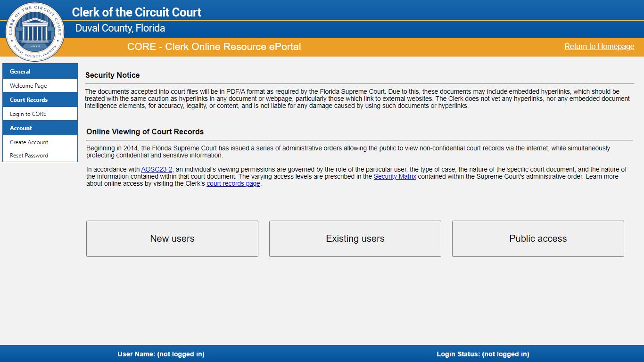
Task: Select Login to CORE in sidebar
Action: (40, 114)
